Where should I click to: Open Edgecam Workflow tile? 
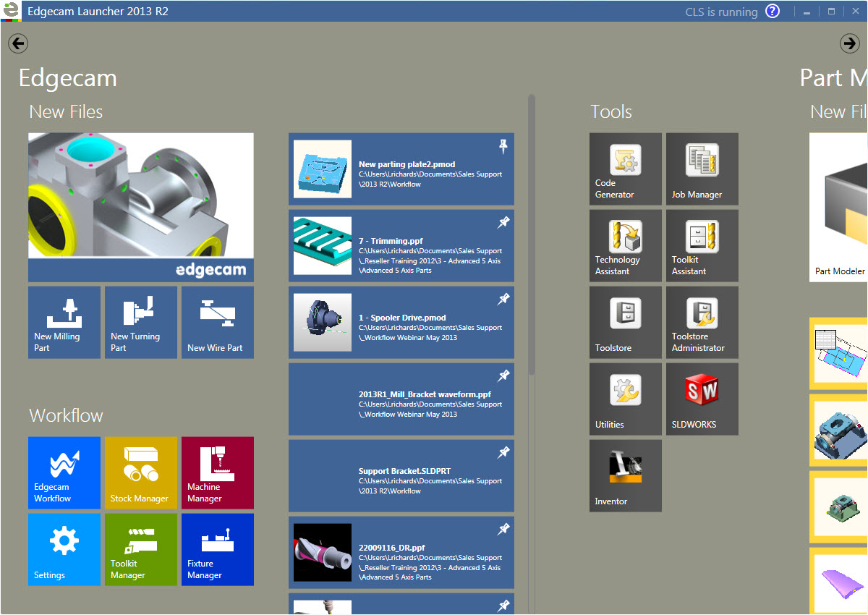(64, 472)
